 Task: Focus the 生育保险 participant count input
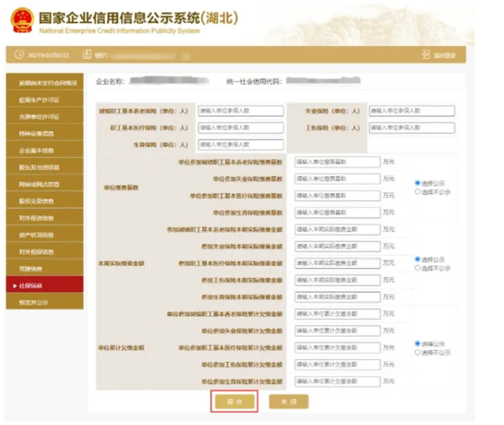(x=240, y=144)
